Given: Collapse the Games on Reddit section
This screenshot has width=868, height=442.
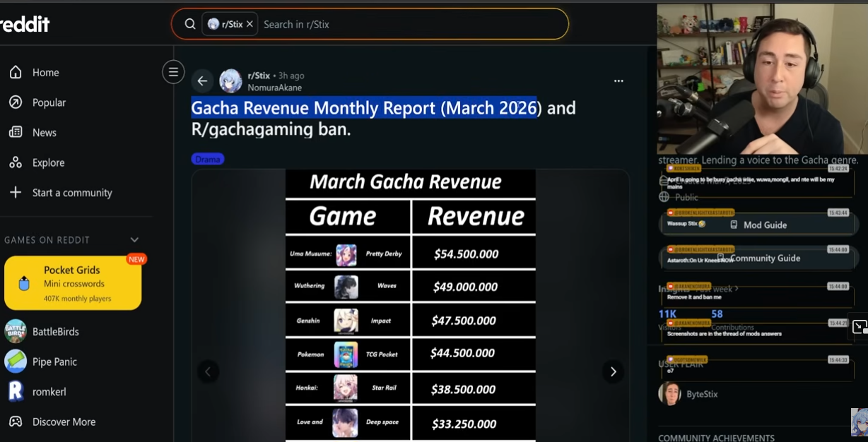Looking at the screenshot, I should click(134, 240).
